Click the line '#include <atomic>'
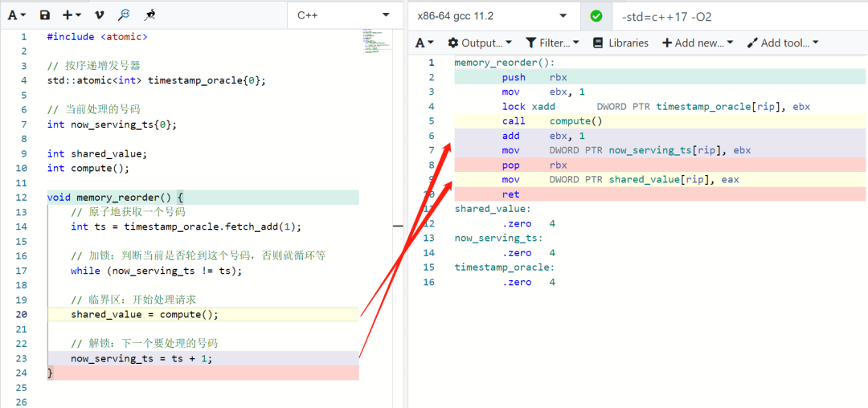868x408 pixels. point(97,37)
